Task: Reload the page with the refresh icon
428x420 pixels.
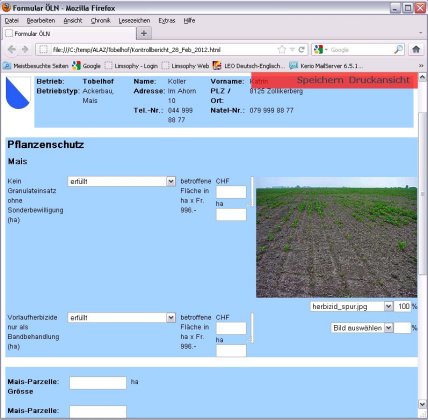Action: [x=302, y=50]
